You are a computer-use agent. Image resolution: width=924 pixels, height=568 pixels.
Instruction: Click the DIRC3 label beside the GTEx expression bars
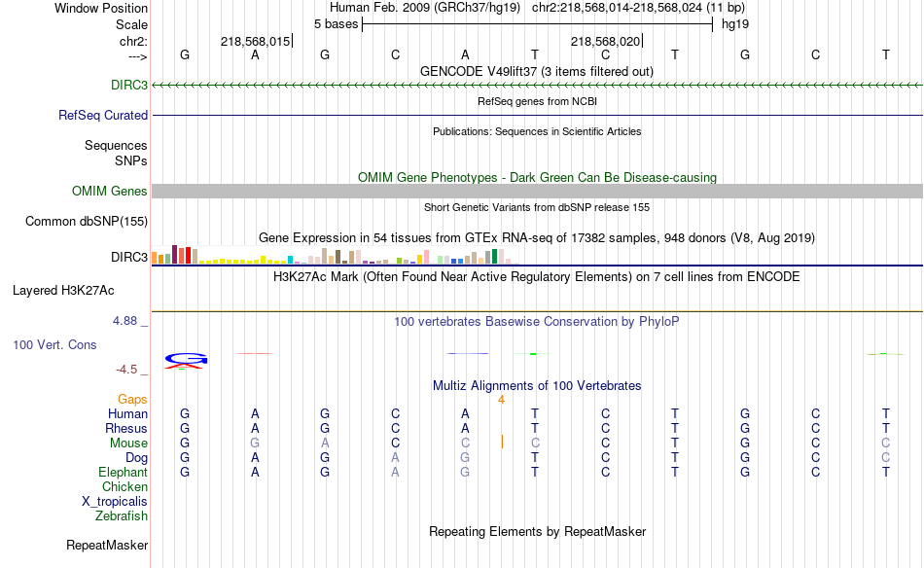coord(129,257)
